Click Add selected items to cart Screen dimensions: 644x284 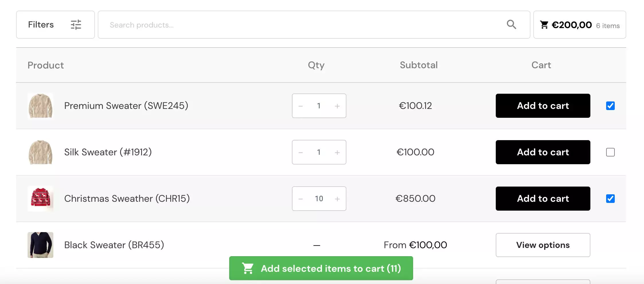pyautogui.click(x=321, y=268)
